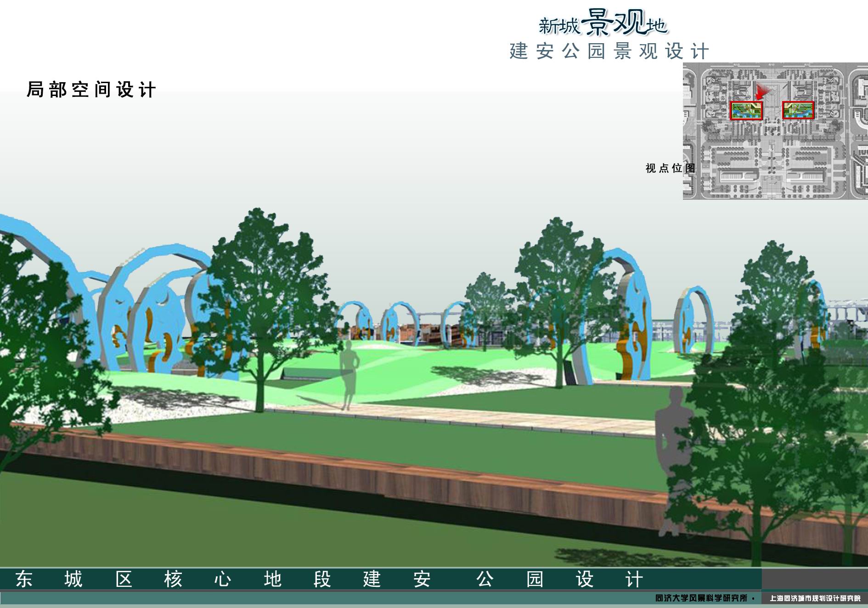
Task: Click the caption '视点位图'
Action: [x=670, y=169]
